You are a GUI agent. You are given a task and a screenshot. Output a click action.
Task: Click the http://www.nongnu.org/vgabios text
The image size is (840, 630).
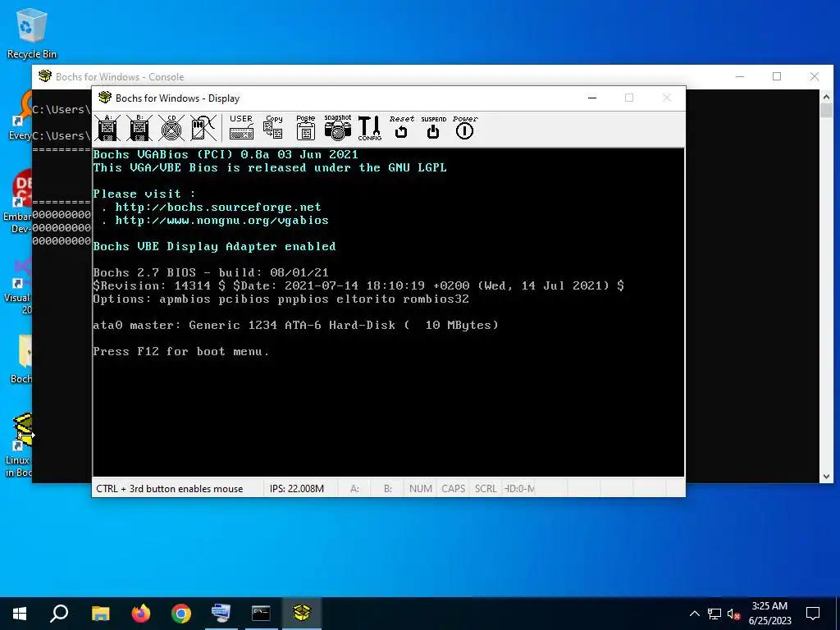coord(221,220)
